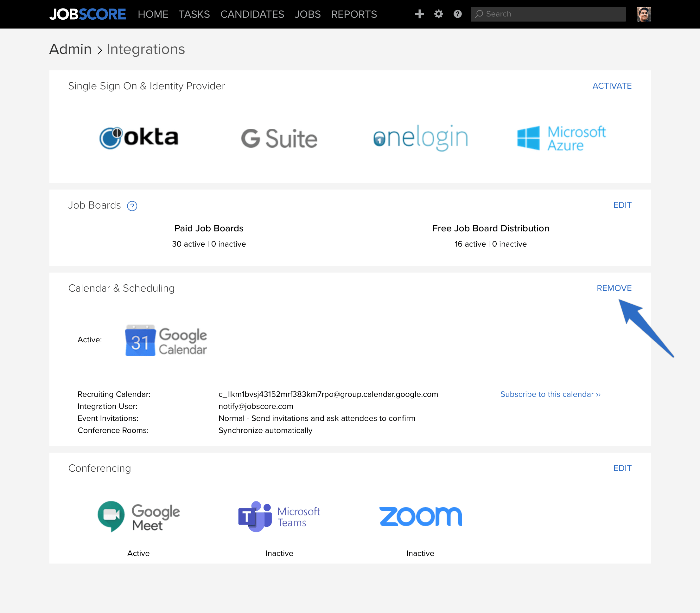Edit the Job Boards section
700x613 pixels.
click(x=622, y=205)
